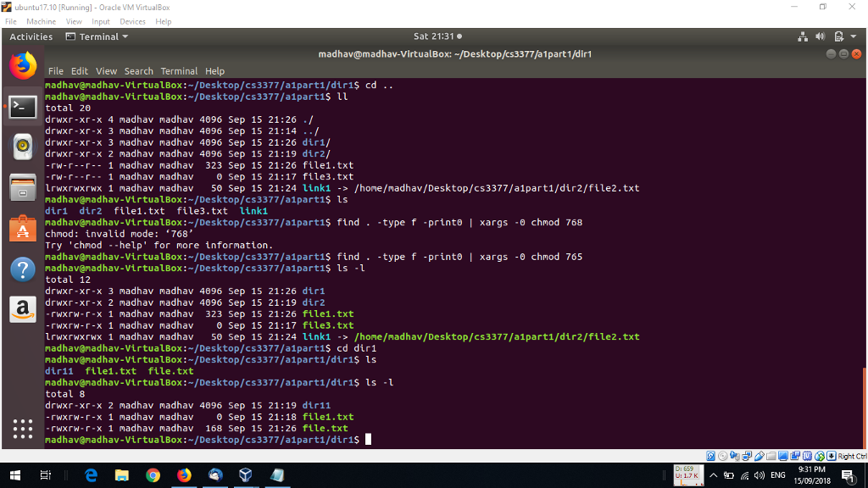Screen dimensions: 868x488
Task: Expand hidden icons chevron in Windows tray
Action: click(714, 475)
